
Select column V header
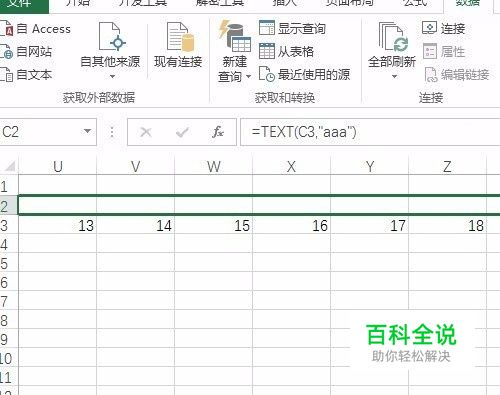tap(136, 166)
